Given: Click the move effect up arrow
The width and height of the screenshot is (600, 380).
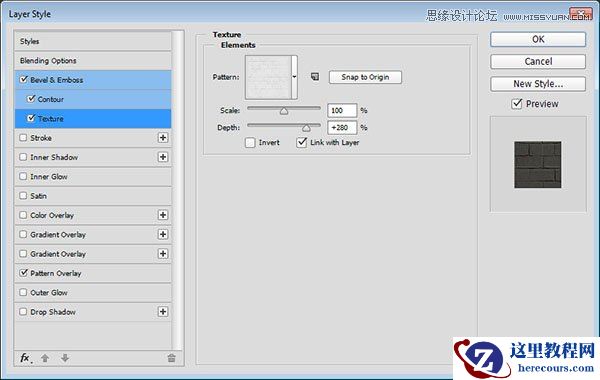Looking at the screenshot, I should [x=45, y=358].
